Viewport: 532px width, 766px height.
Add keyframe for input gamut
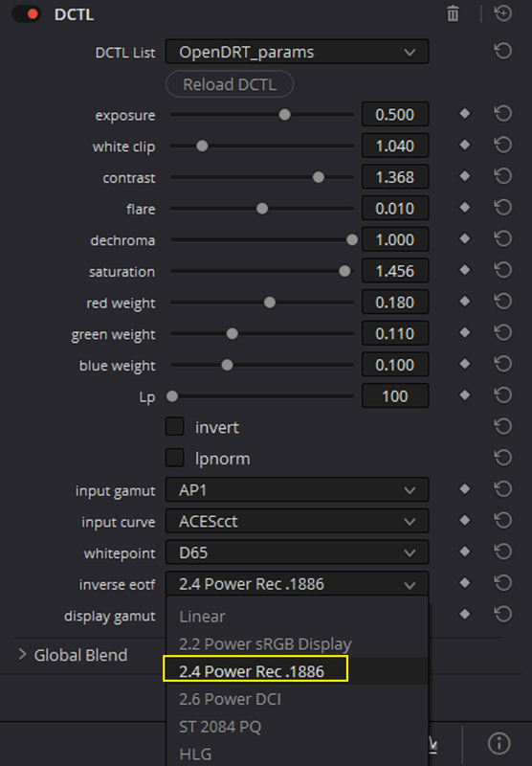465,489
